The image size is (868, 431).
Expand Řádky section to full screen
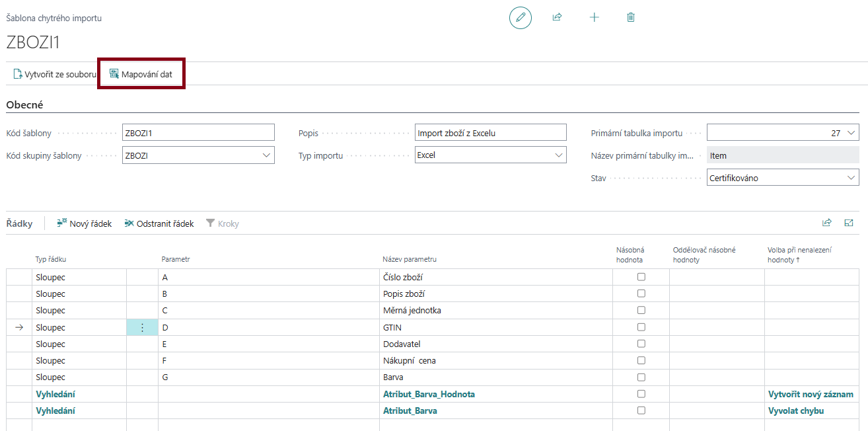pyautogui.click(x=849, y=223)
